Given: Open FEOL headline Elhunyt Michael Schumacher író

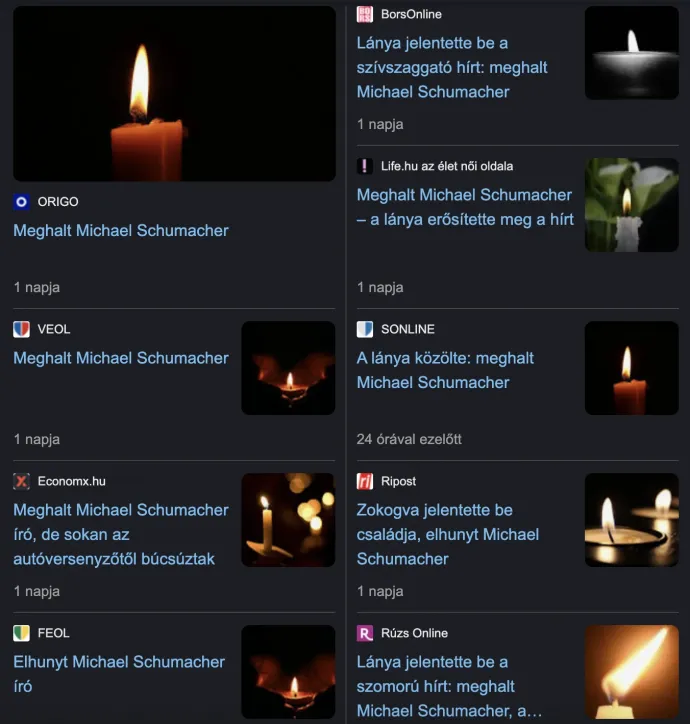Looking at the screenshot, I should pyautogui.click(x=119, y=674).
